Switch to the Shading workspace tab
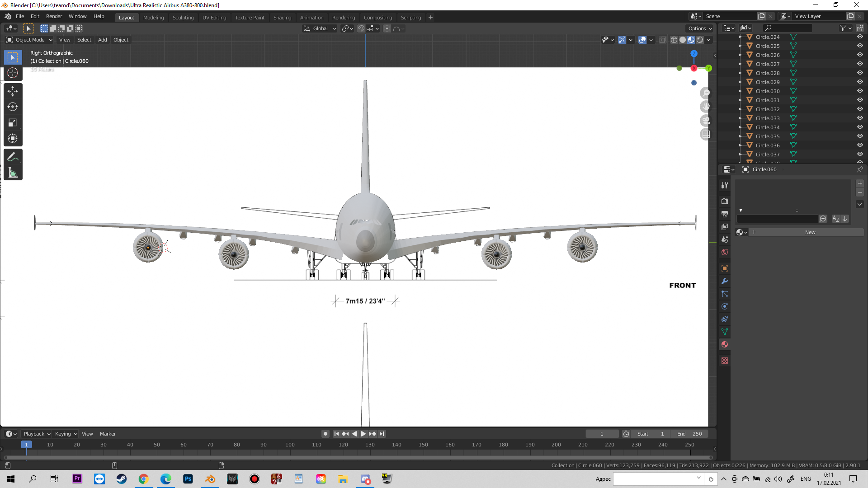The height and width of the screenshot is (488, 868). point(282,17)
